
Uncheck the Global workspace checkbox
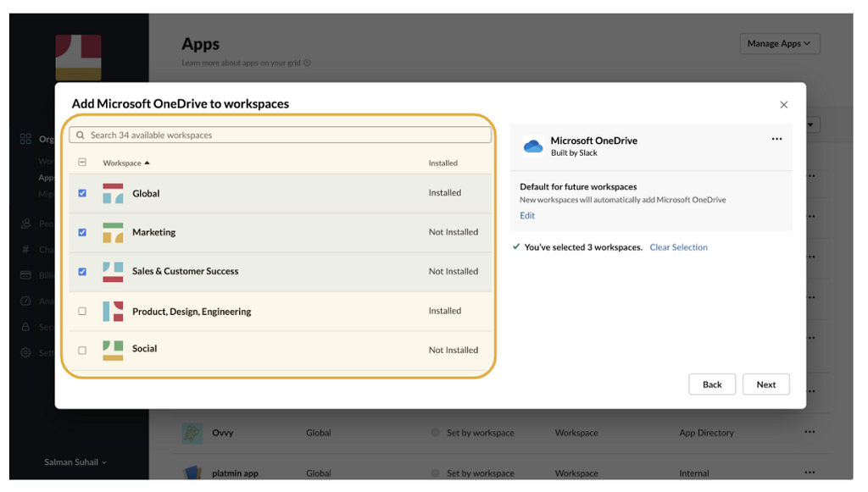[82, 193]
